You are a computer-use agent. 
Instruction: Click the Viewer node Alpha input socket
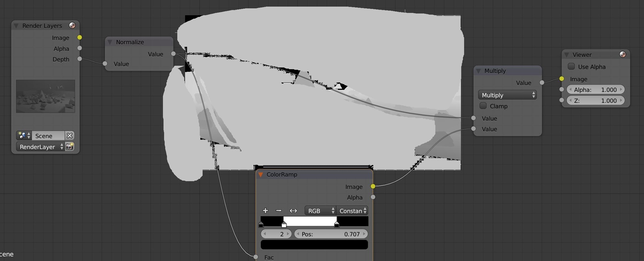pyautogui.click(x=562, y=89)
